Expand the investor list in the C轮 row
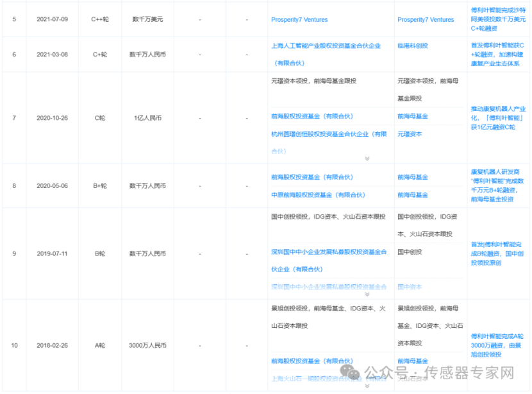 (367, 158)
